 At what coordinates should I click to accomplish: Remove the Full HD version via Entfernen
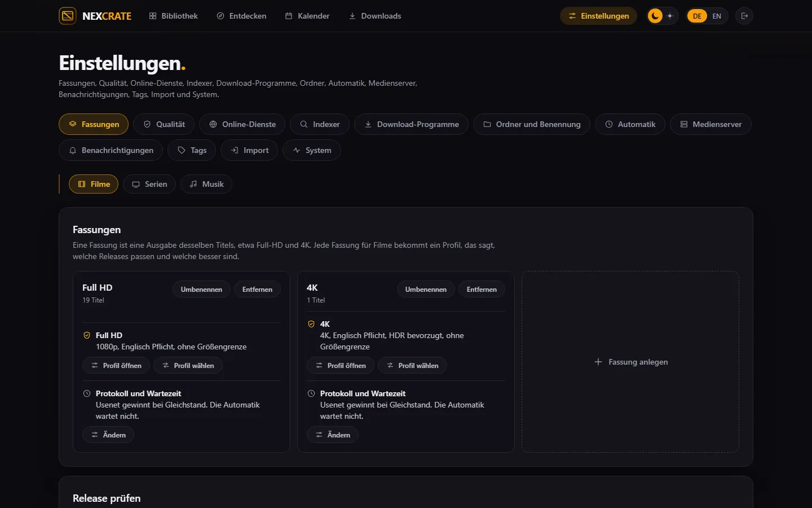257,290
